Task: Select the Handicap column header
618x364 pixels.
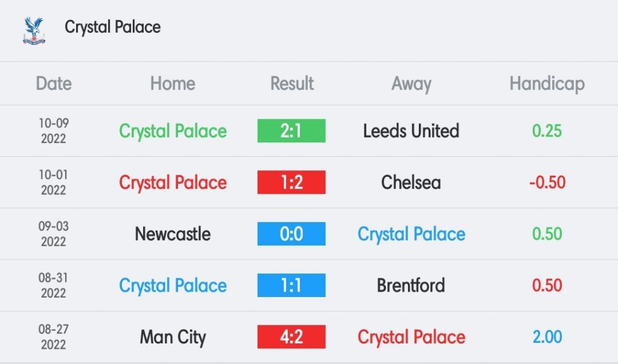Action: point(547,84)
